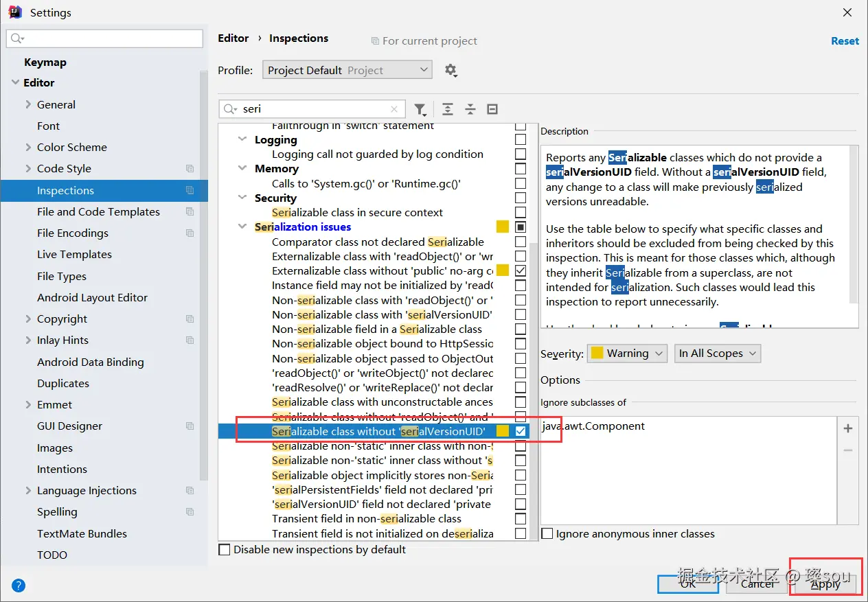Expand the Code Style settings node
Image resolution: width=868 pixels, height=602 pixels.
click(28, 168)
